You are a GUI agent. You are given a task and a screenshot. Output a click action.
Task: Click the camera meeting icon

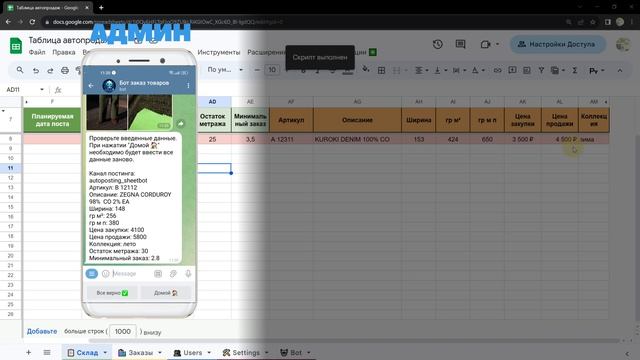(x=485, y=44)
